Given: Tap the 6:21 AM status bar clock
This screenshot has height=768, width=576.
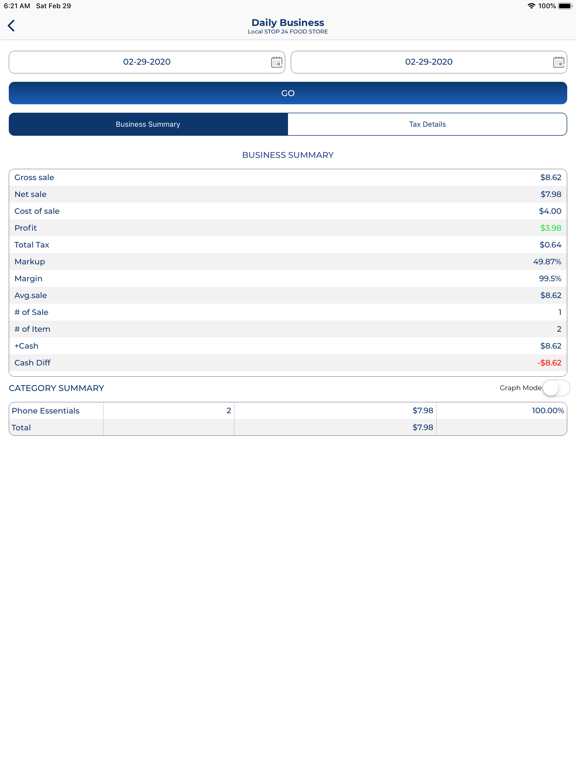Looking at the screenshot, I should pyautogui.click(x=17, y=6).
